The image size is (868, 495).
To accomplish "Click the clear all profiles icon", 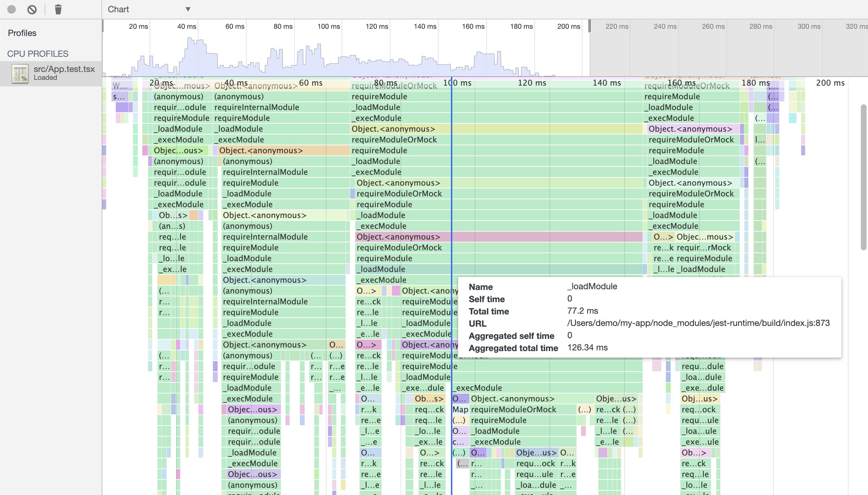I will [x=32, y=9].
